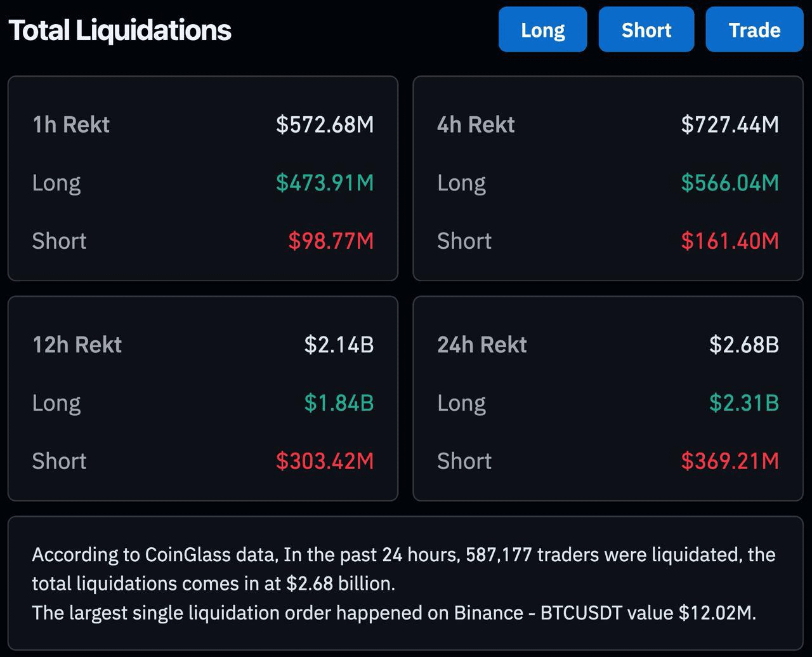Click the 4h Rekt label
The image size is (812, 657).
point(476,124)
